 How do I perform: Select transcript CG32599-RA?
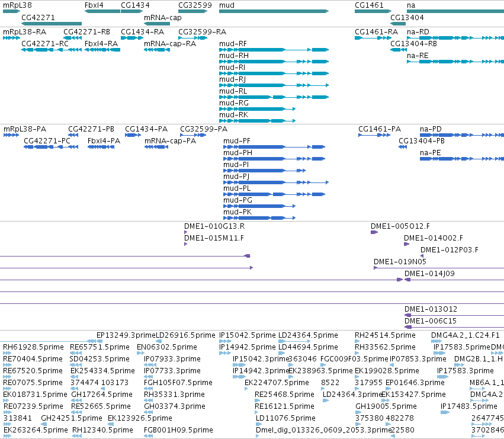[x=193, y=38]
